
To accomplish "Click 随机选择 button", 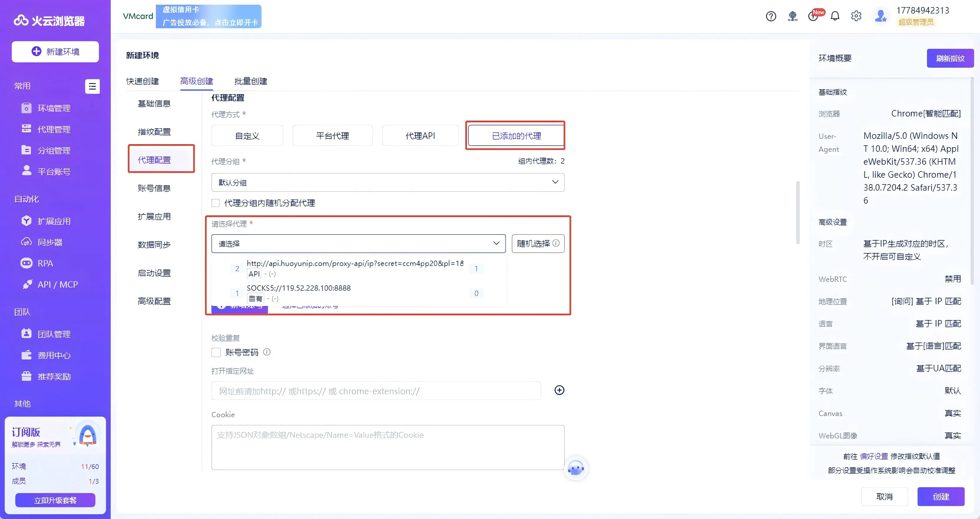I will pyautogui.click(x=538, y=244).
